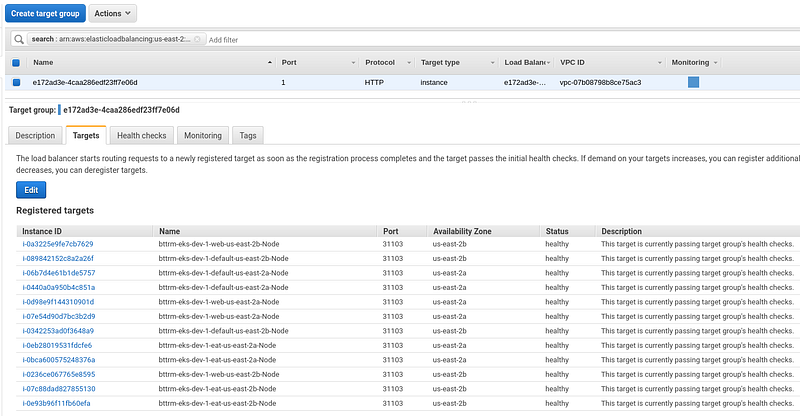Open instance i-0a3225e9fe7cb7629
The width and height of the screenshot is (800, 416).
pyautogui.click(x=58, y=244)
